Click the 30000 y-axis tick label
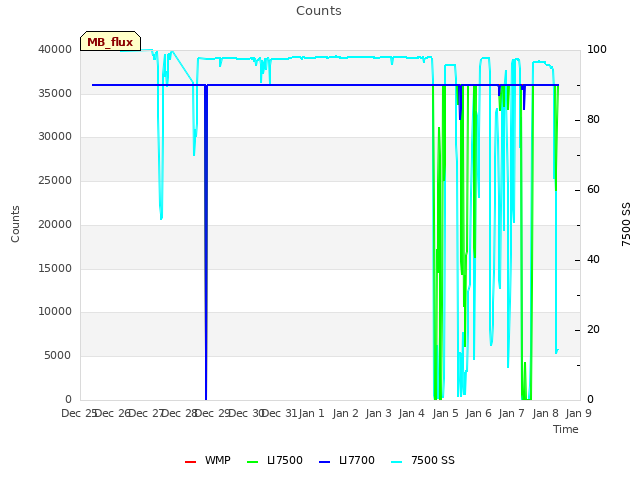 coord(55,137)
